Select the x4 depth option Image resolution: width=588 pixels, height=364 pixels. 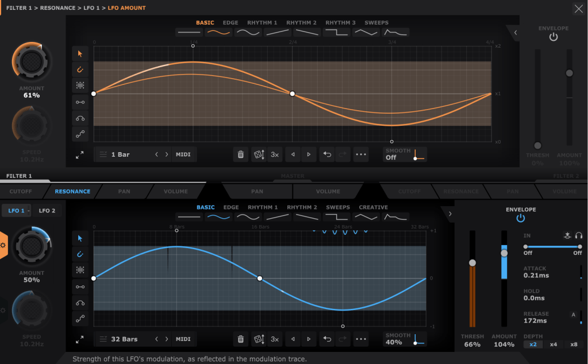tap(554, 344)
